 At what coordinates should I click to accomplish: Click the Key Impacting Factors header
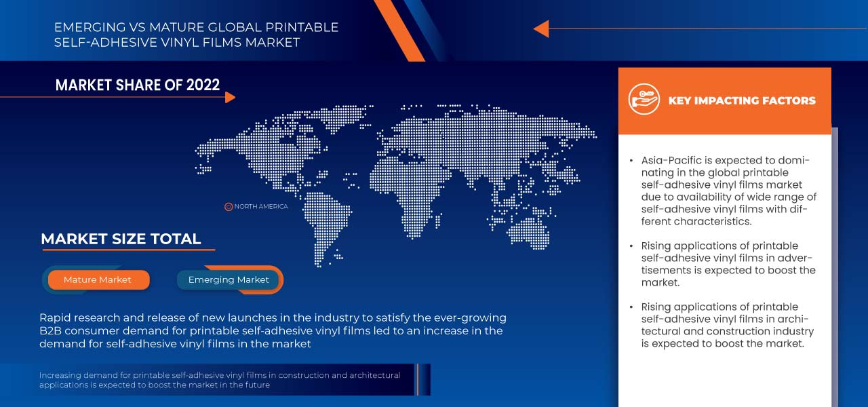(x=741, y=100)
